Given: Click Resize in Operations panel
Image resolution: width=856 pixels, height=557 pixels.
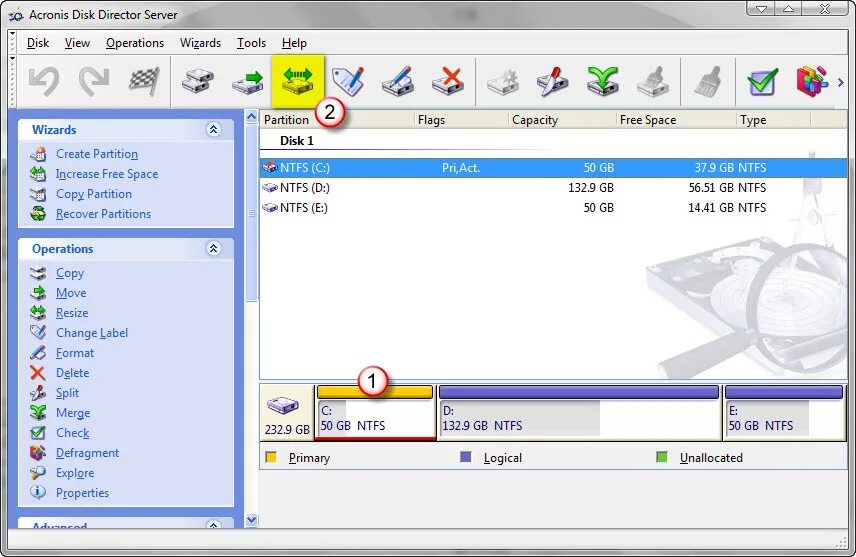Looking at the screenshot, I should [72, 313].
